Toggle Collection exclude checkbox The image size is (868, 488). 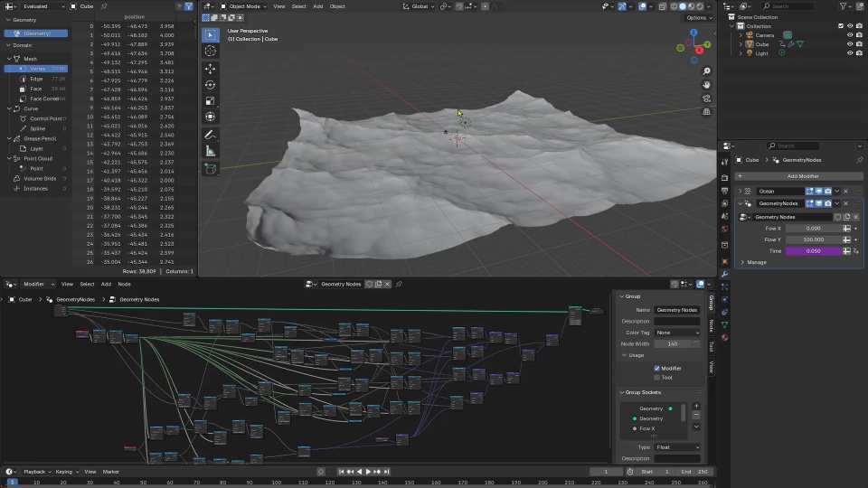pos(841,26)
